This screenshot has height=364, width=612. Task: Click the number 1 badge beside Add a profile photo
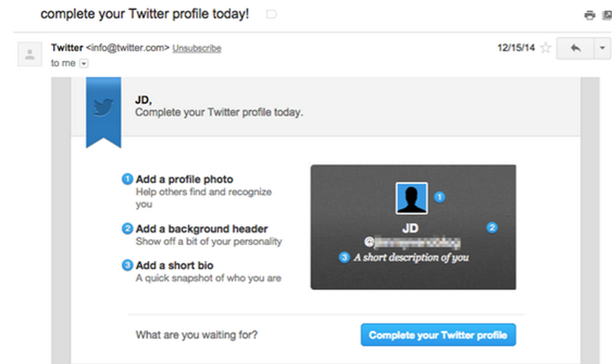(x=128, y=179)
